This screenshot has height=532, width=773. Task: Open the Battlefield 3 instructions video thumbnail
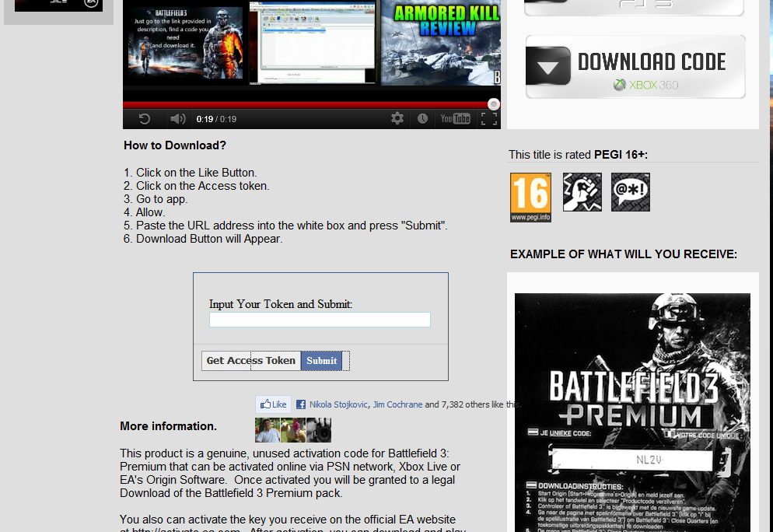185,43
